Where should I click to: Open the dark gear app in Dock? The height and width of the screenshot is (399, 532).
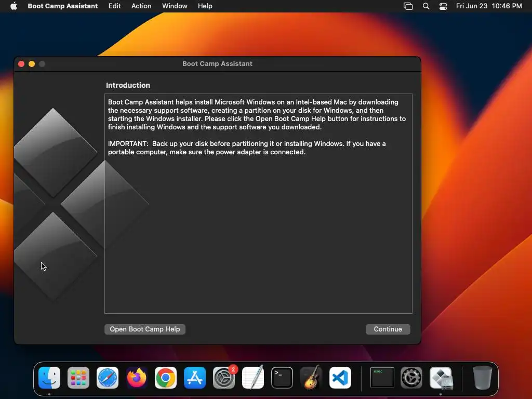pos(411,378)
